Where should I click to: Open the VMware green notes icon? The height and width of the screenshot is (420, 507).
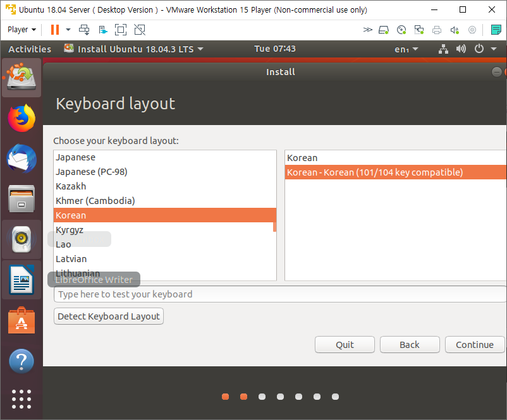496,30
